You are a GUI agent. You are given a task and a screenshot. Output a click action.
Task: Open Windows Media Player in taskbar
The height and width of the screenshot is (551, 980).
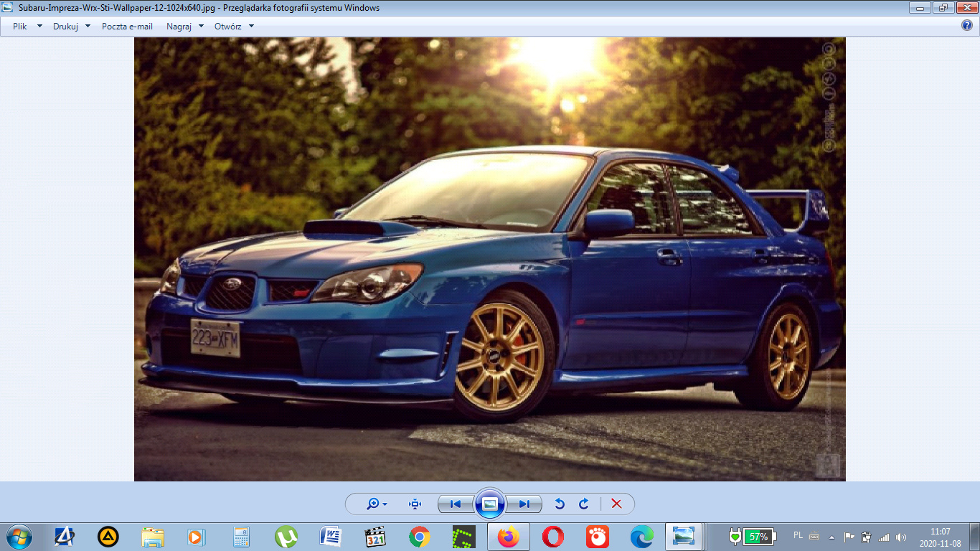[197, 537]
